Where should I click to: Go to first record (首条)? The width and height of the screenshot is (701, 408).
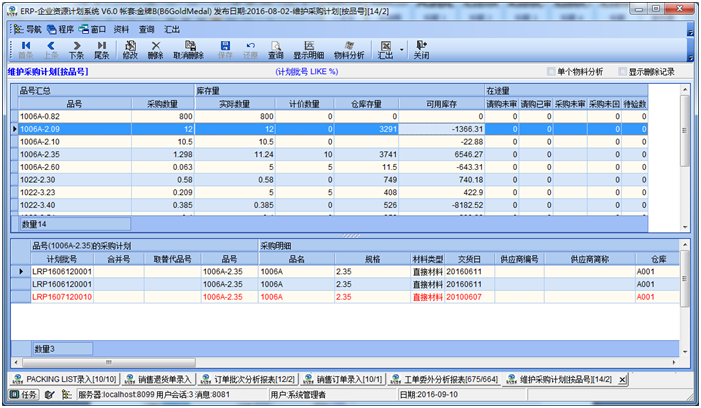coord(25,50)
